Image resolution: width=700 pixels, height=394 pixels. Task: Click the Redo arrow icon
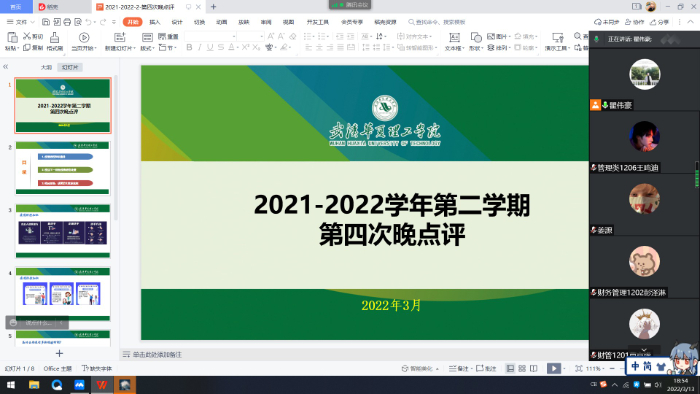tap(103, 22)
